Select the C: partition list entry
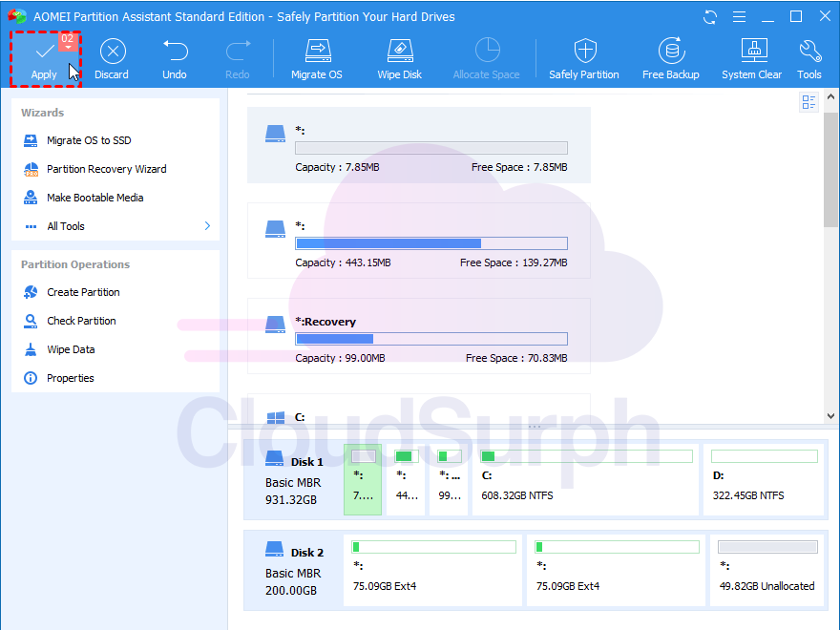 coord(418,409)
